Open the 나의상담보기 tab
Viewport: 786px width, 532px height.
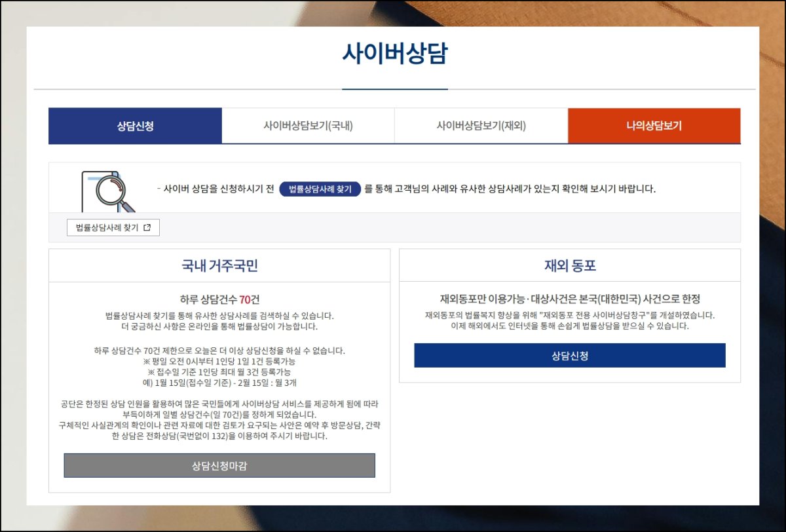click(x=654, y=126)
